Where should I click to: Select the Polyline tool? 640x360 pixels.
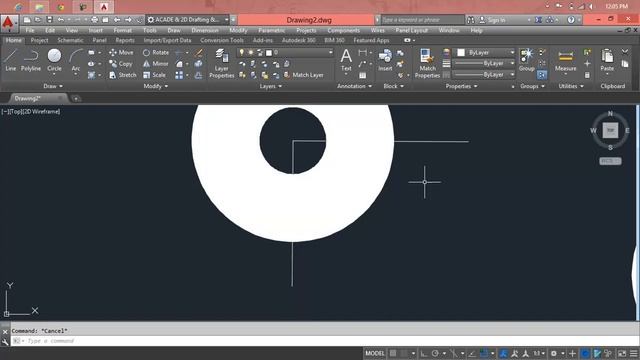[31, 60]
